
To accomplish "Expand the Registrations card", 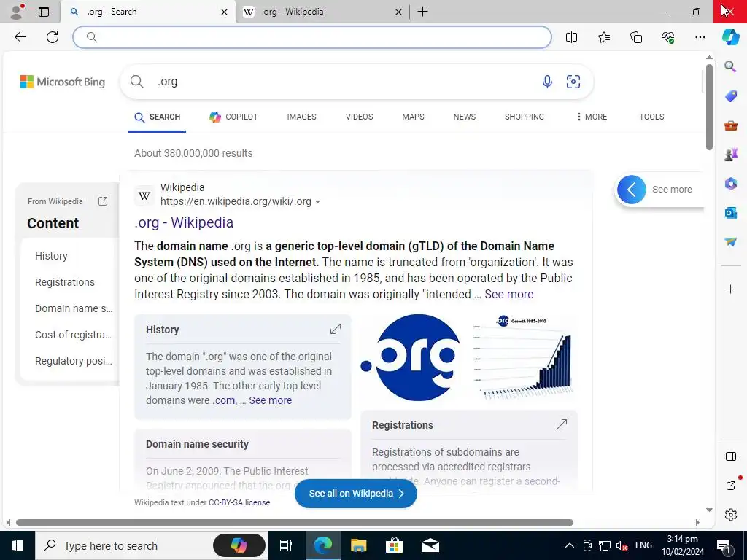I will click(x=562, y=424).
